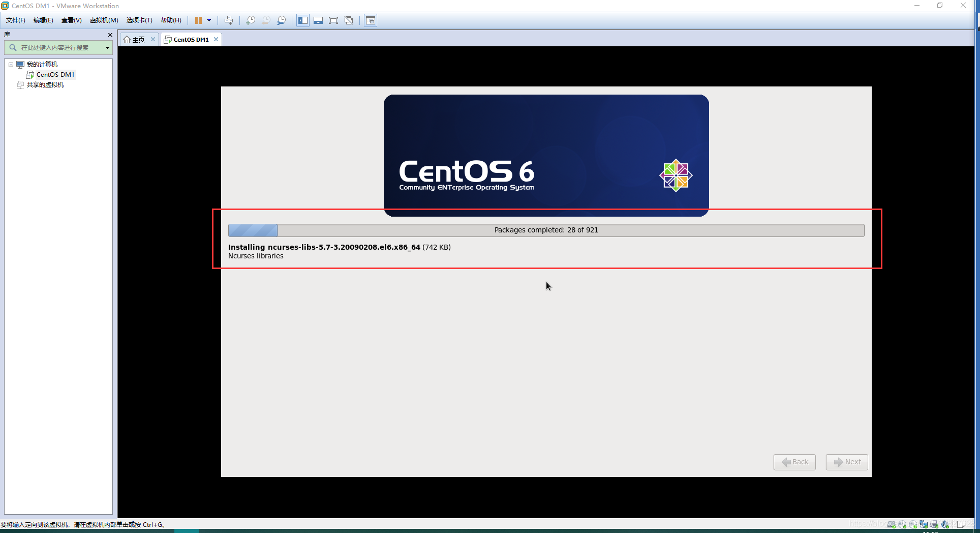Open the 编辑(E) menu
Viewport: 980px width, 533px height.
point(43,20)
